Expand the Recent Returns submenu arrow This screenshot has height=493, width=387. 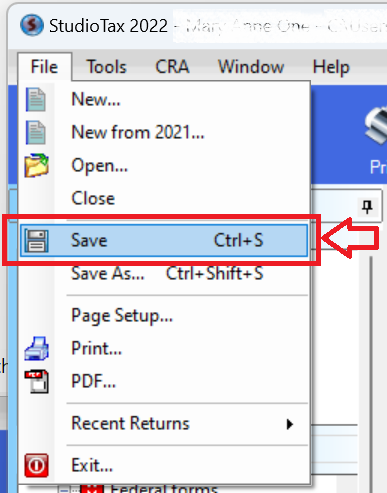(x=290, y=424)
